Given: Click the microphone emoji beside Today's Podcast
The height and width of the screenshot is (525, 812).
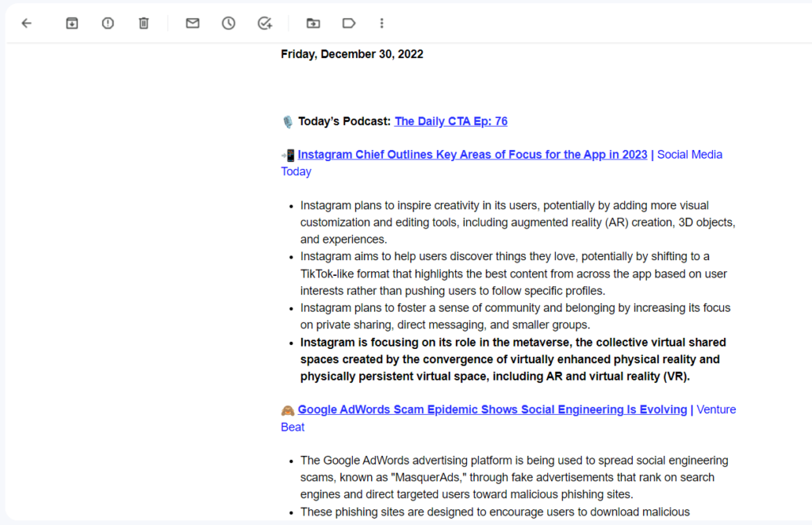Looking at the screenshot, I should (x=288, y=121).
